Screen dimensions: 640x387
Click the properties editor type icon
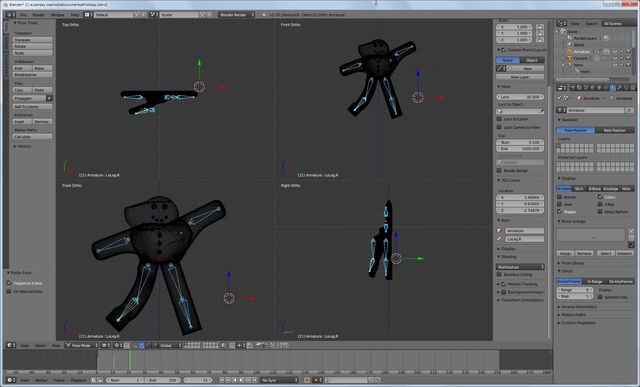pyautogui.click(x=562, y=88)
